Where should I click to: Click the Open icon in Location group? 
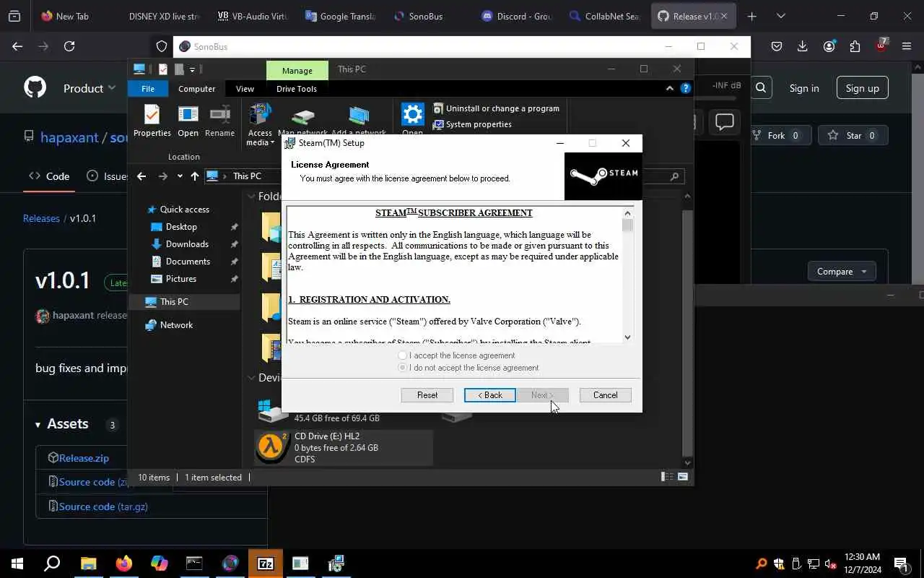coord(188,121)
